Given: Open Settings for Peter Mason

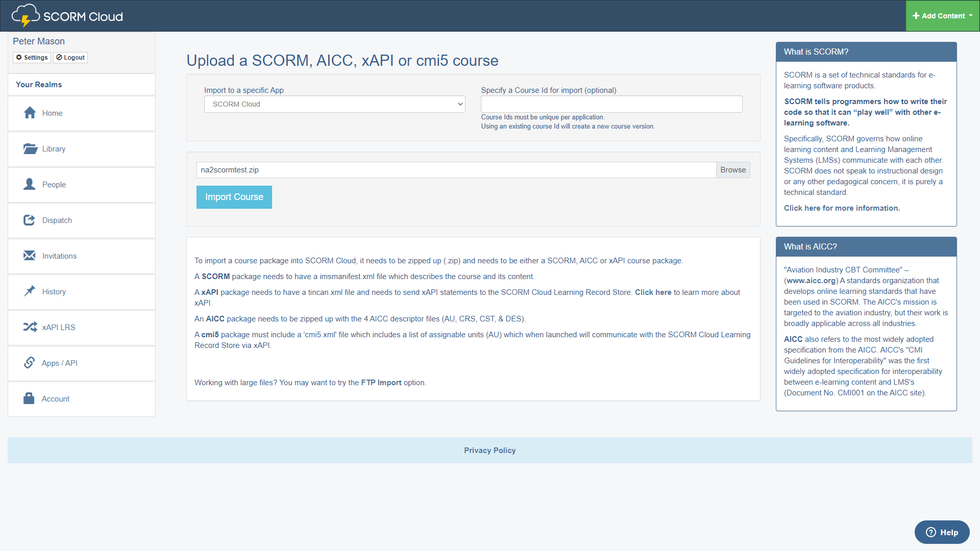Looking at the screenshot, I should [32, 58].
